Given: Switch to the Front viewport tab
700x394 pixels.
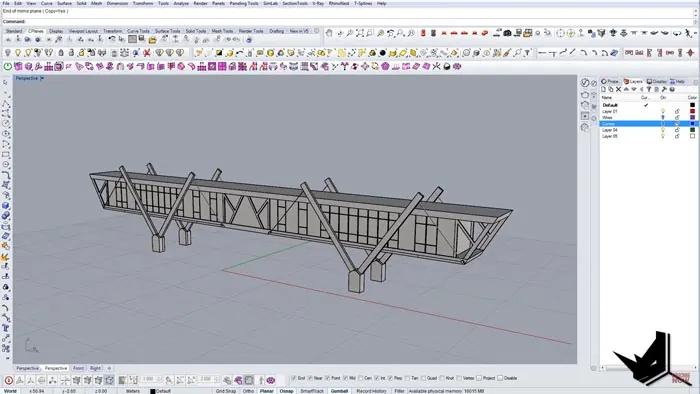Looking at the screenshot, I should pyautogui.click(x=78, y=368).
